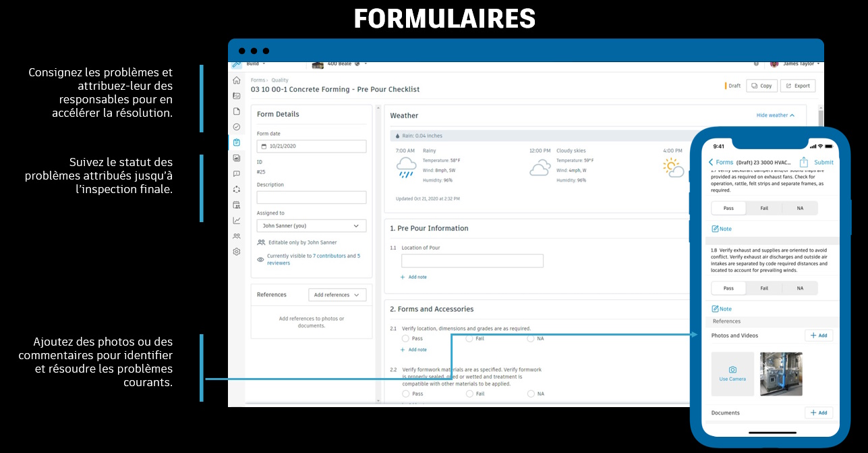Select Pass for item 2.2 formwork materials
The image size is (868, 453).
point(406,394)
